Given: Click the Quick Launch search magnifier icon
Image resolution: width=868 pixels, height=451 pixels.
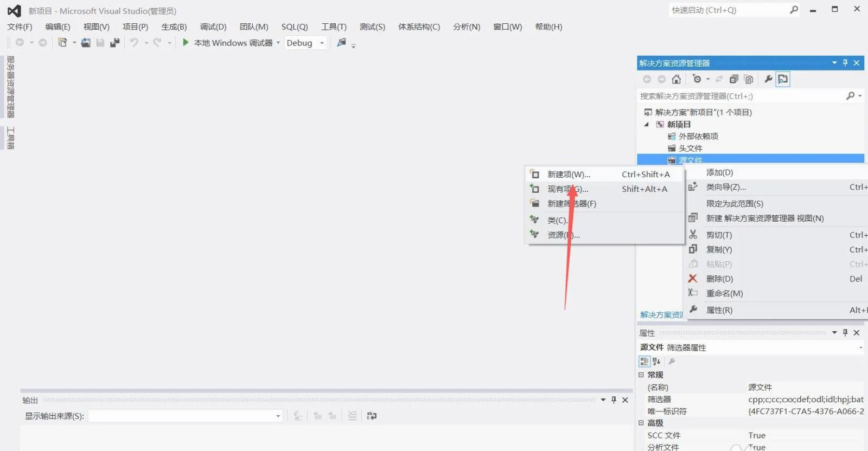Looking at the screenshot, I should 794,10.
